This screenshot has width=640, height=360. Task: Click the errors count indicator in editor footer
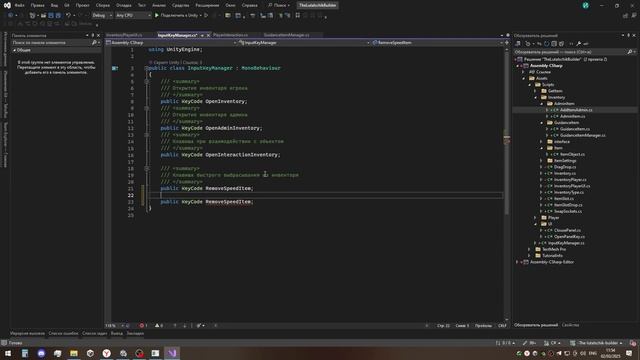(x=143, y=326)
